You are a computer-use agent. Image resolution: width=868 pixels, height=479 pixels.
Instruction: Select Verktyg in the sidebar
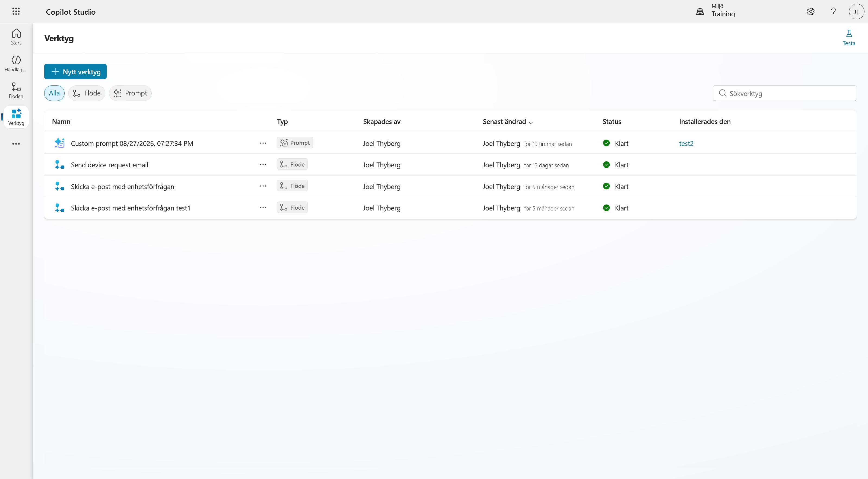[x=16, y=117]
